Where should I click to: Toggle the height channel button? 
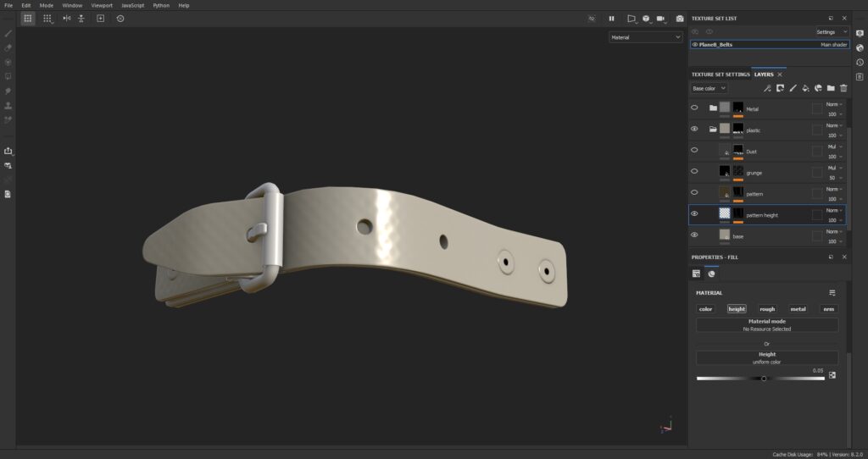737,309
